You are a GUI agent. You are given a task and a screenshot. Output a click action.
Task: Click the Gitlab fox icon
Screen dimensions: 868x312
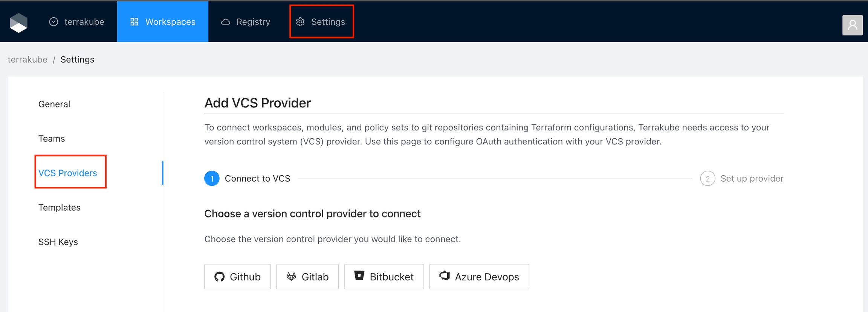click(x=291, y=277)
